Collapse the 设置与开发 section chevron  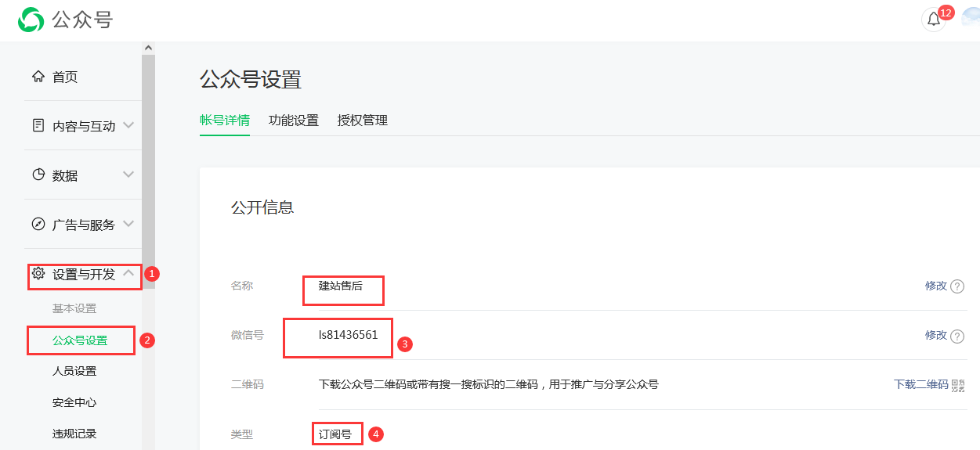click(128, 273)
